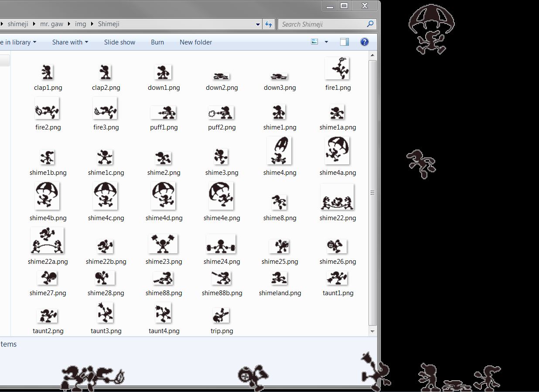Screen dimensions: 539x392
Task: Click the change view icon
Action: (315, 42)
